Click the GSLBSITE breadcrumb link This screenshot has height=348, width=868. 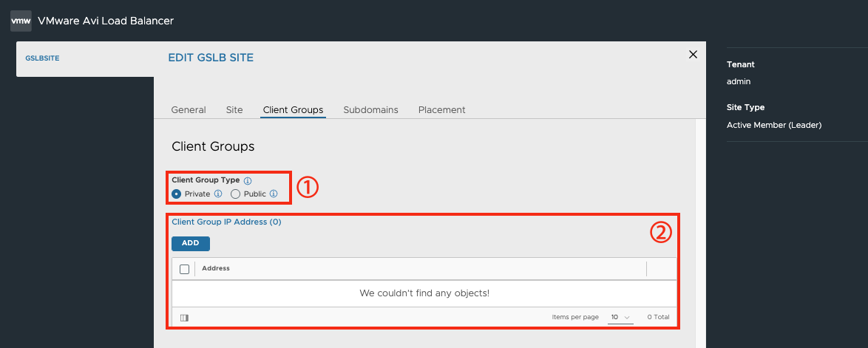[x=43, y=58]
